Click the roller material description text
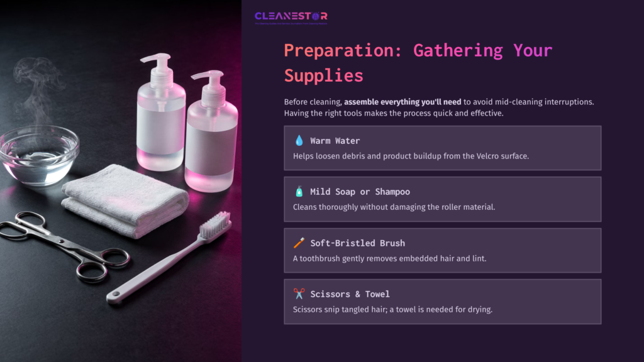644x362 pixels. 394,207
